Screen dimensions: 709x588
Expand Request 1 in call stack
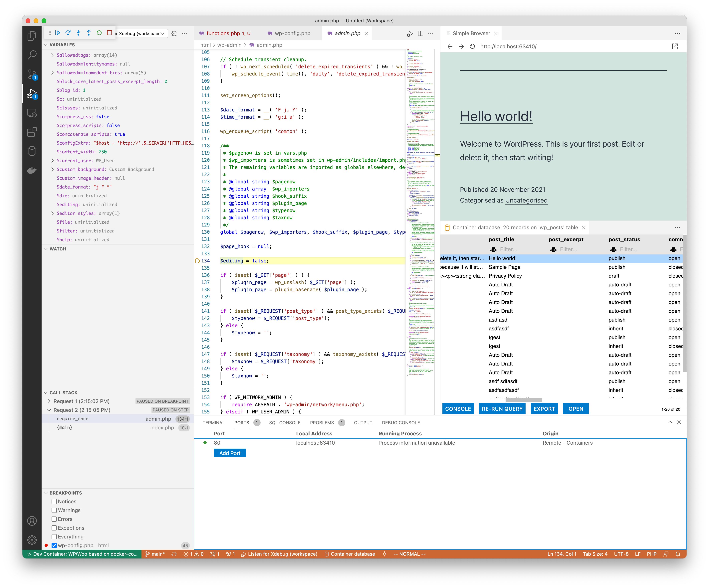pos(49,401)
